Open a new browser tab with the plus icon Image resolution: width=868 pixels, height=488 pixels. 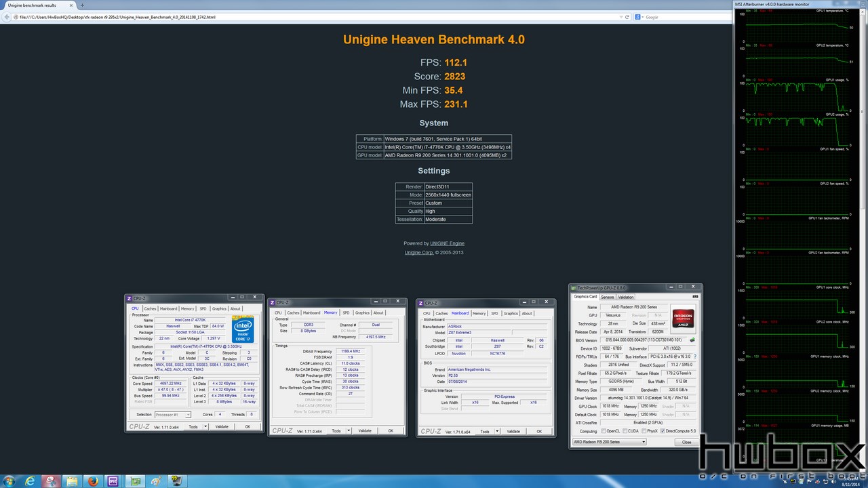[x=82, y=5]
